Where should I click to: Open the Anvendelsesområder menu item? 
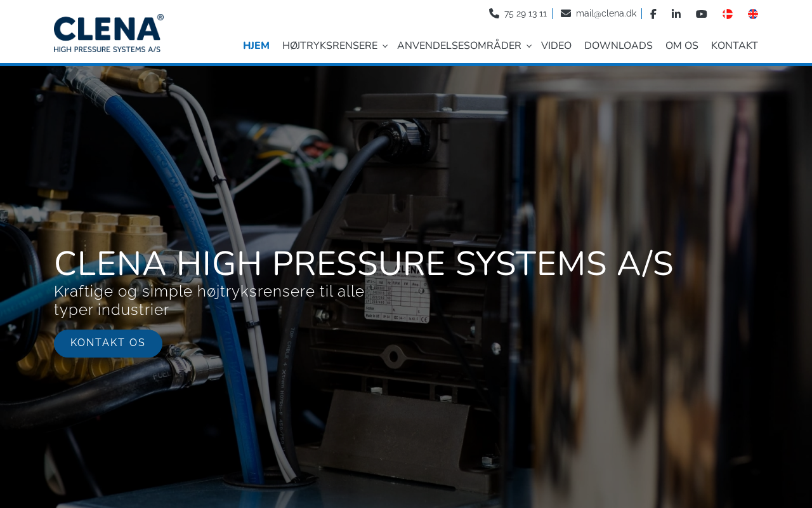coord(459,46)
